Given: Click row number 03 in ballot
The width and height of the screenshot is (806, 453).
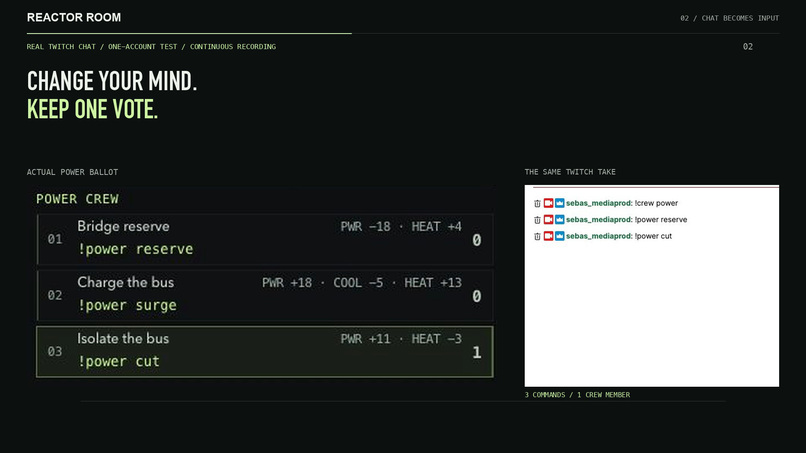Looking at the screenshot, I should coord(55,351).
